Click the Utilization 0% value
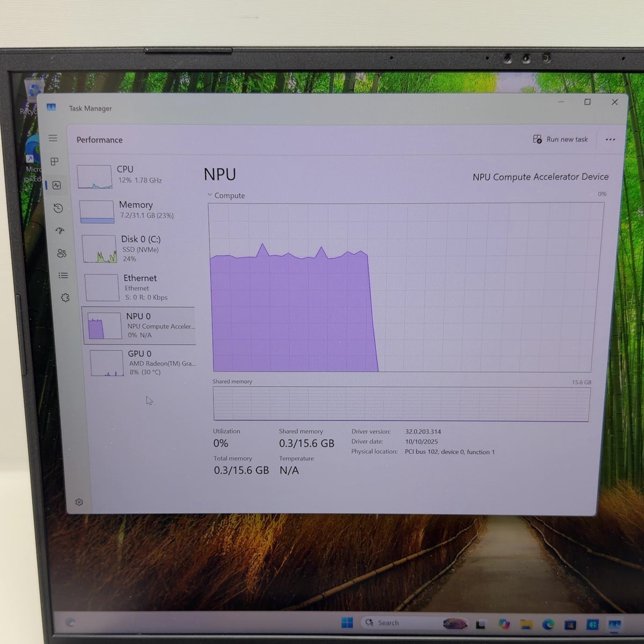644x644 pixels. 221,443
